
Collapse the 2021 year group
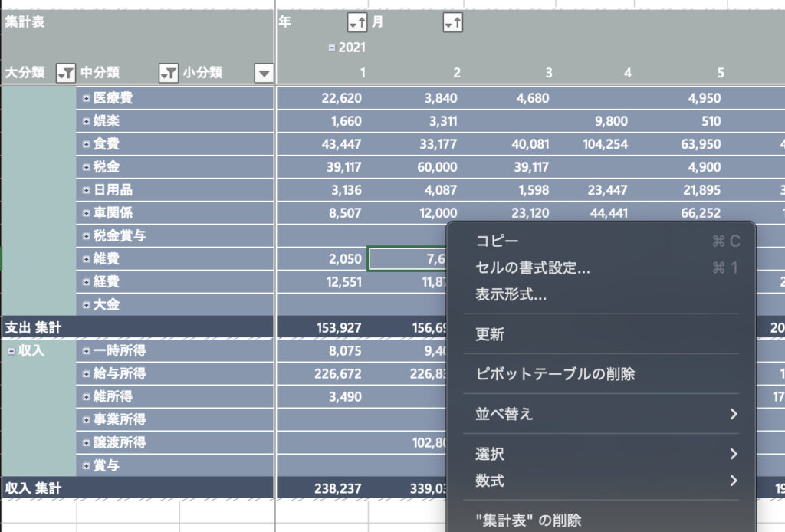tap(332, 48)
